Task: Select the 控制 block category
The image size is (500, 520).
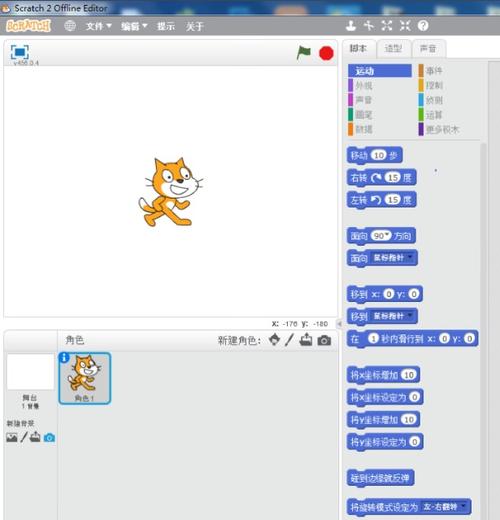Action: (x=434, y=85)
